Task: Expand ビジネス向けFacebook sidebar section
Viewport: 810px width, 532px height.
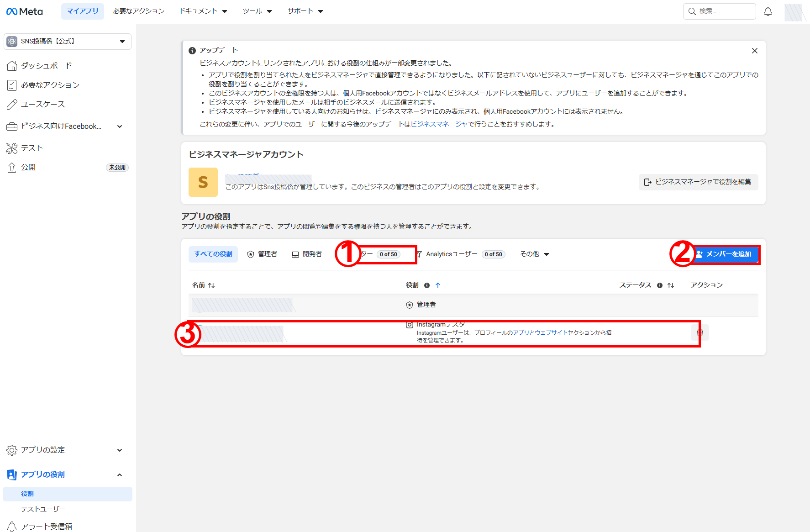Action: coord(67,126)
